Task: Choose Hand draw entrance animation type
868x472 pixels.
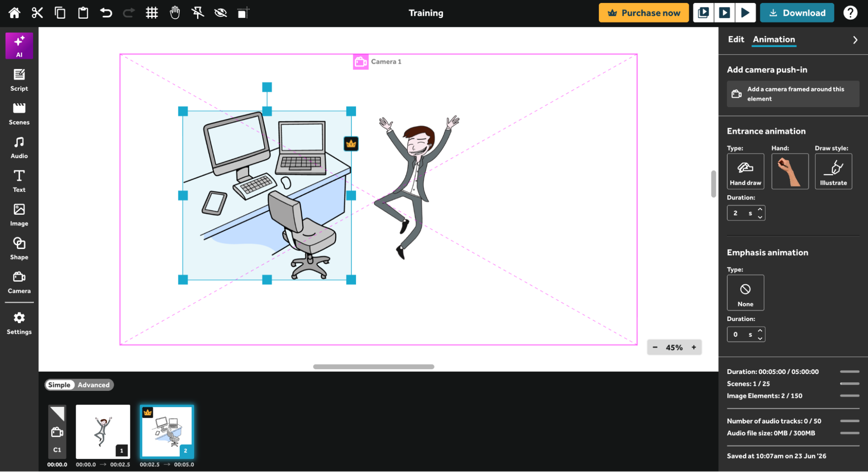Action: 746,171
